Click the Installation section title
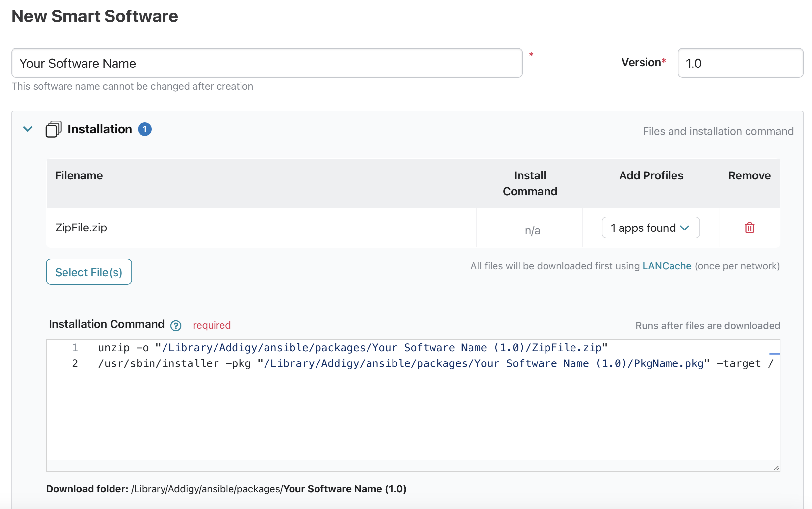Viewport: 812px width, 509px height. point(100,129)
